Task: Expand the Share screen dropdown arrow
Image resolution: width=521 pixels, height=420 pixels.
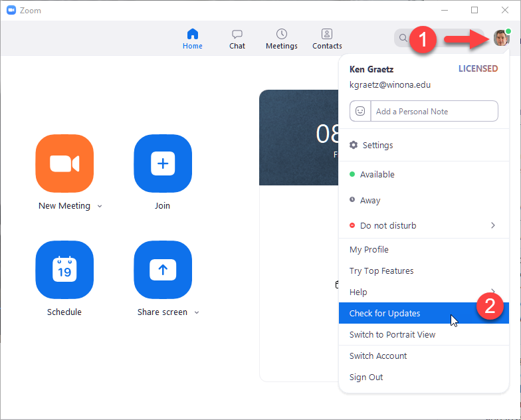Action: (x=197, y=312)
